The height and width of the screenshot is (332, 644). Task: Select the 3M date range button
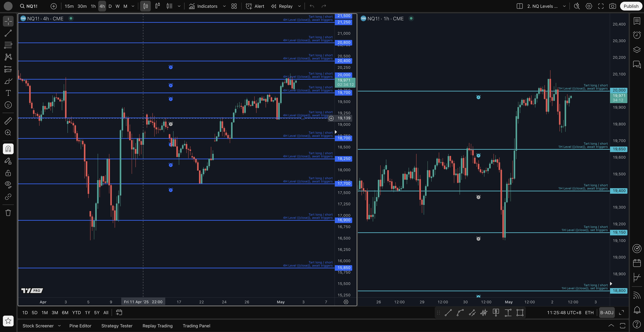pyautogui.click(x=55, y=313)
